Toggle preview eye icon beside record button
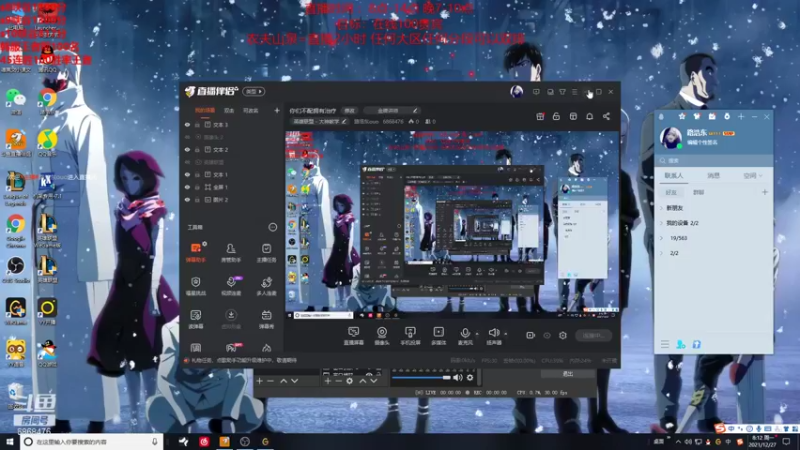The image size is (800, 450). click(547, 335)
